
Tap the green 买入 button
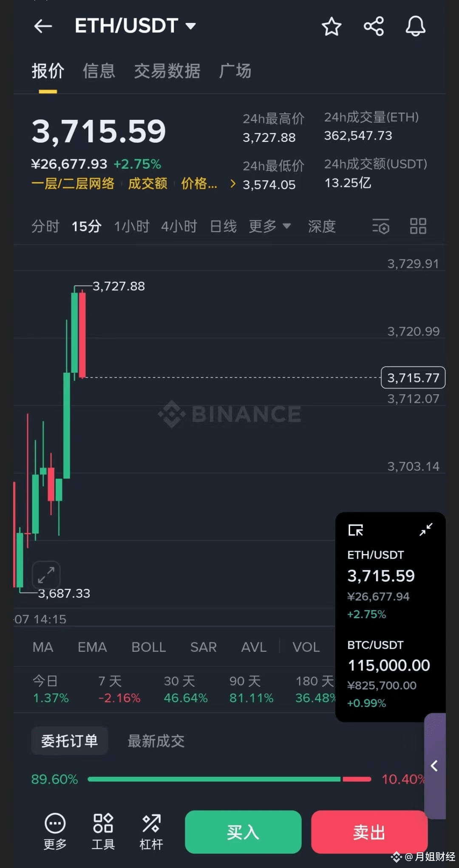click(x=243, y=832)
